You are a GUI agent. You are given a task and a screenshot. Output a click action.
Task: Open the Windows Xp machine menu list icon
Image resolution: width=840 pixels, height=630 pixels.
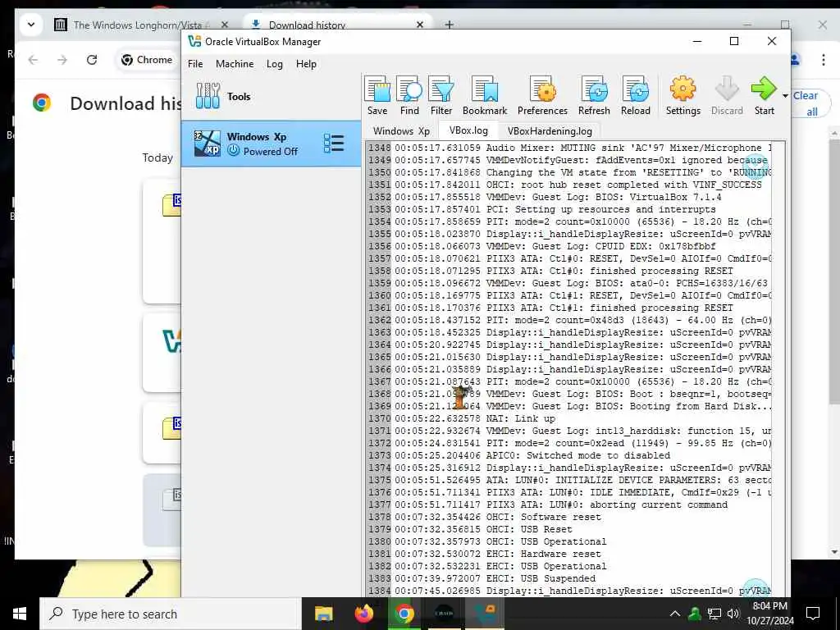(x=333, y=144)
